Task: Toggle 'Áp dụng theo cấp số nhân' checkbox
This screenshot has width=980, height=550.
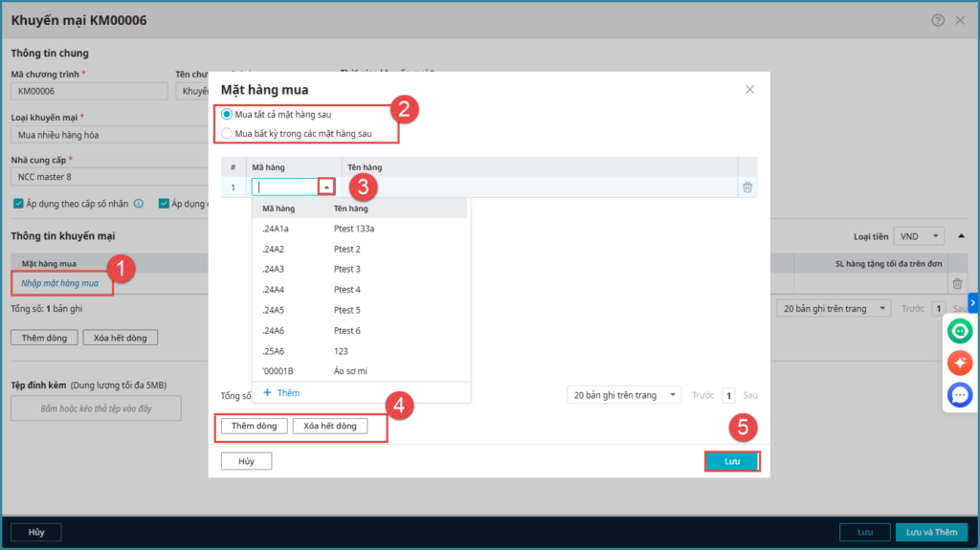Action: [x=18, y=204]
